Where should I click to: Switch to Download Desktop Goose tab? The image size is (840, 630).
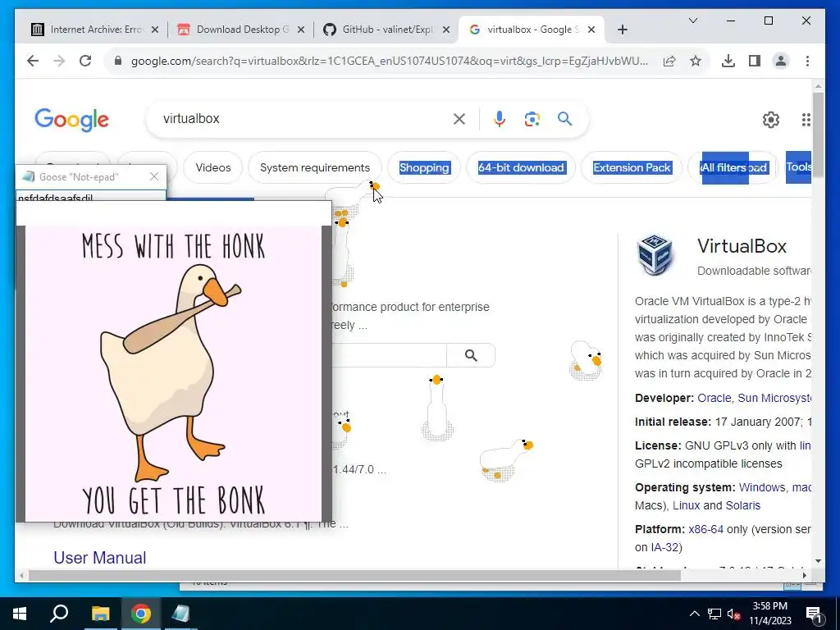click(243, 30)
